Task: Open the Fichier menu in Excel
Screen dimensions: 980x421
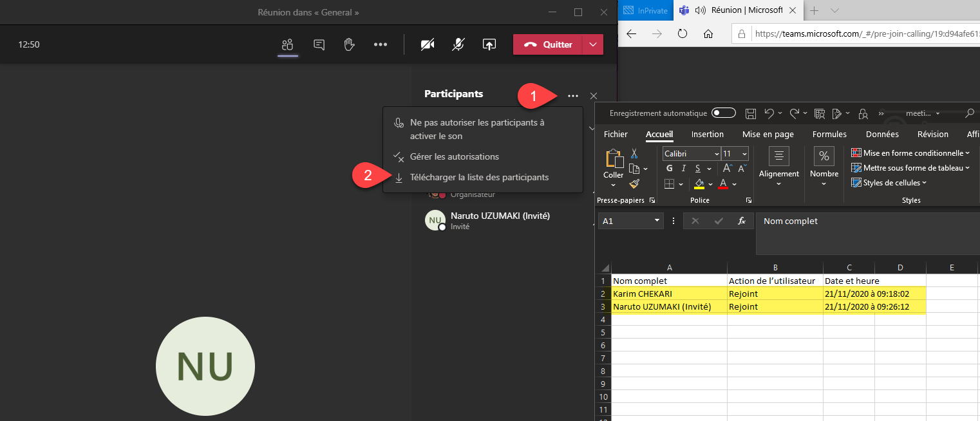Action: [616, 135]
